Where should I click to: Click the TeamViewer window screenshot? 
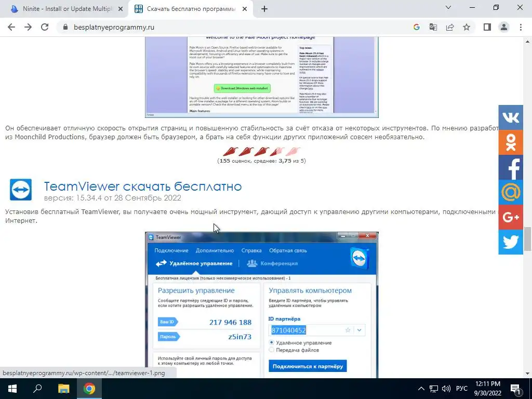point(262,305)
